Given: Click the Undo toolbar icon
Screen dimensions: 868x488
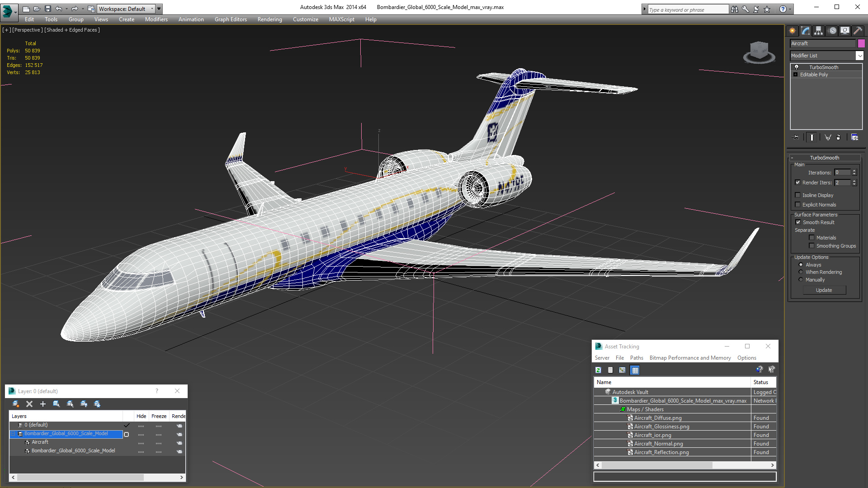Looking at the screenshot, I should point(59,9).
